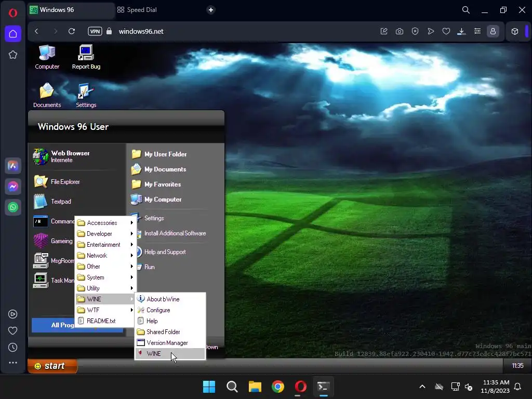Select the WINE programs folder entry
Image resolution: width=532 pixels, height=399 pixels.
pos(105,299)
